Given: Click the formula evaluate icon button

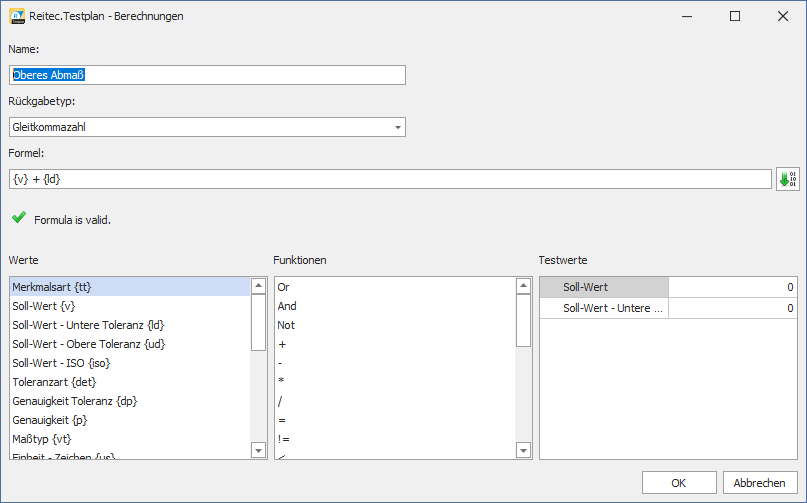Looking at the screenshot, I should pyautogui.click(x=787, y=179).
